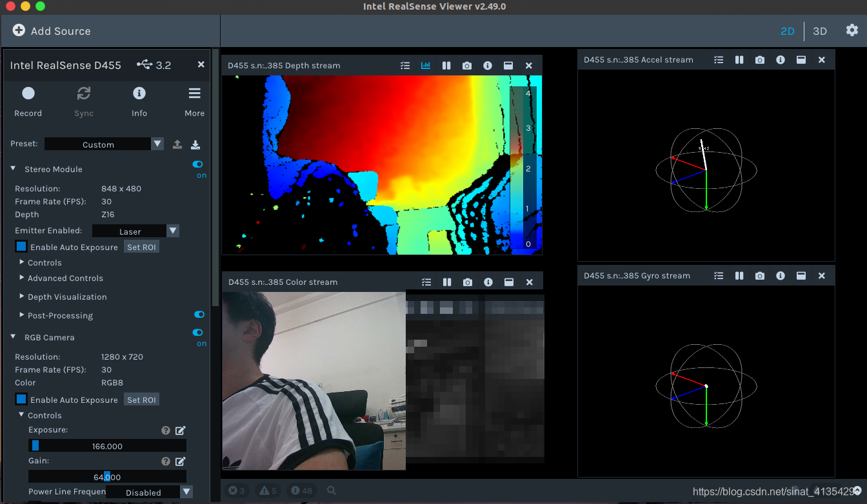Screen dimensions: 867x504
Task: Close the Color stream
Action: click(530, 282)
